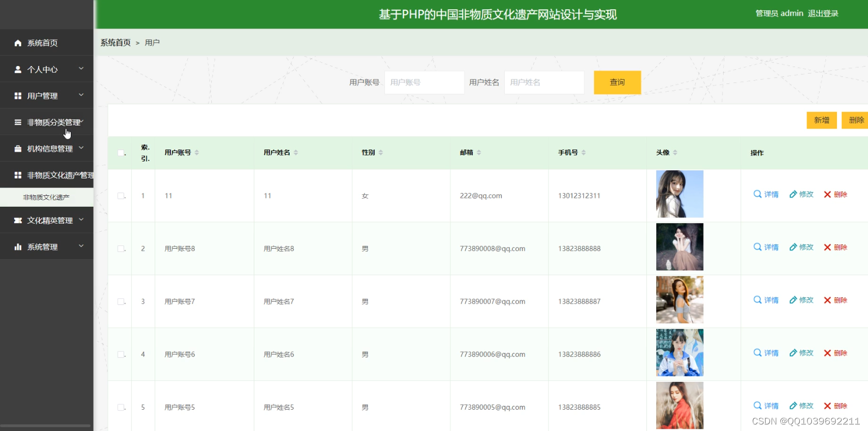Click the sidebar horizontal scrollbar
868x431 pixels.
tap(45, 426)
